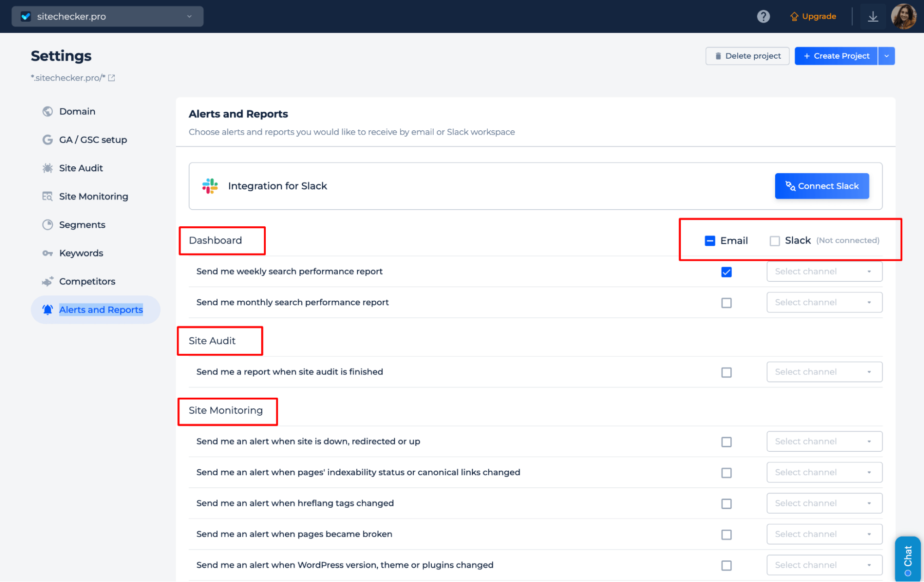
Task: Open Select channel for site down alert
Action: click(824, 442)
